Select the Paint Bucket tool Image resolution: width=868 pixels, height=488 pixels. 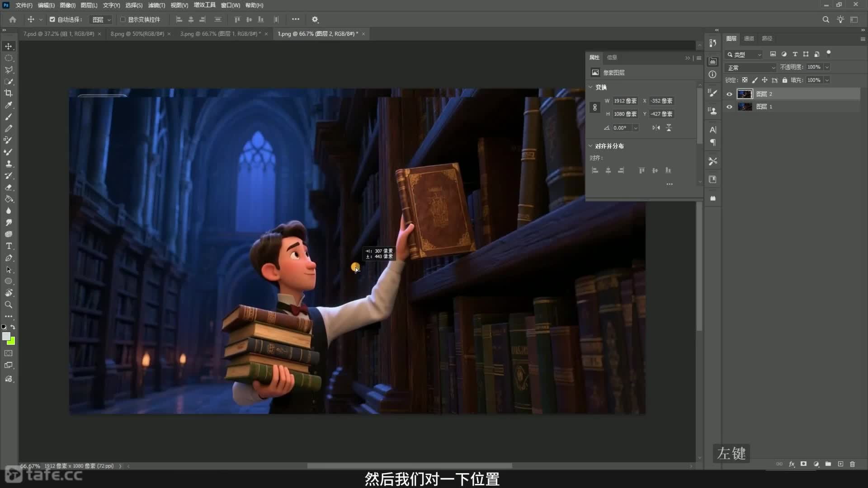point(9,199)
